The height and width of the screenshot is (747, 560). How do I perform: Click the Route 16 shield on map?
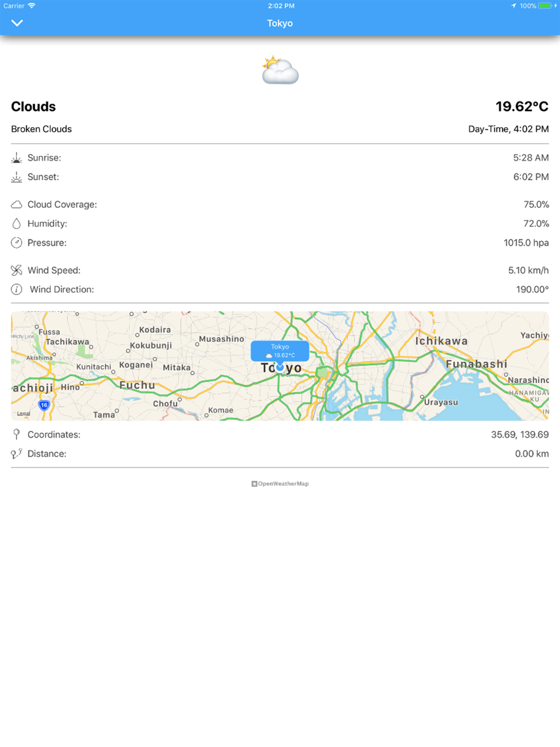[x=44, y=405]
